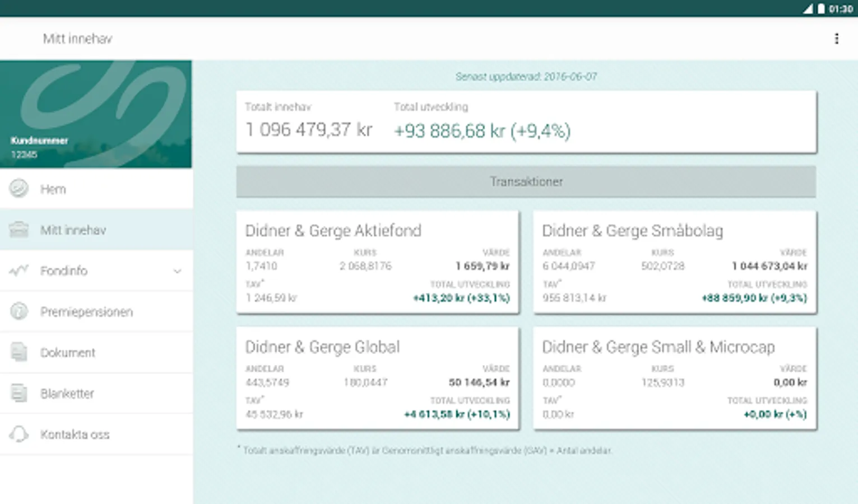The image size is (858, 504).
Task: Open the Didner & Gerge Småbolag card
Action: [x=675, y=262]
